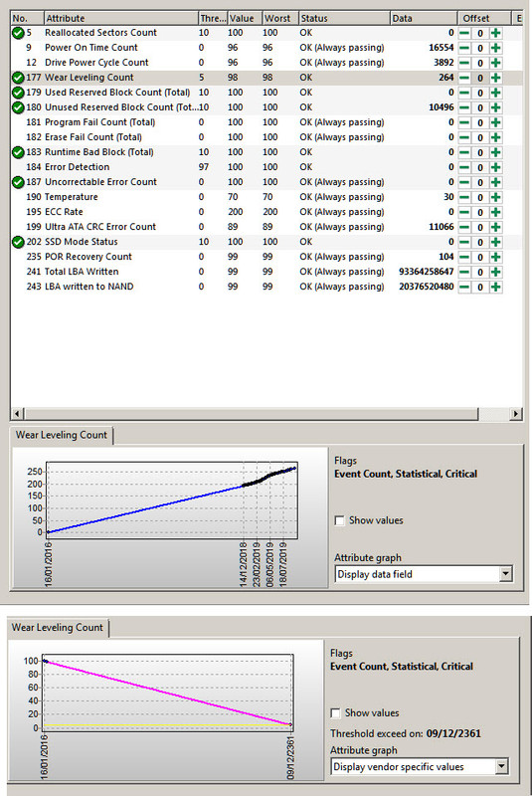Select upper Wear Leveling Count tab
The height and width of the screenshot is (796, 532).
coord(62,435)
